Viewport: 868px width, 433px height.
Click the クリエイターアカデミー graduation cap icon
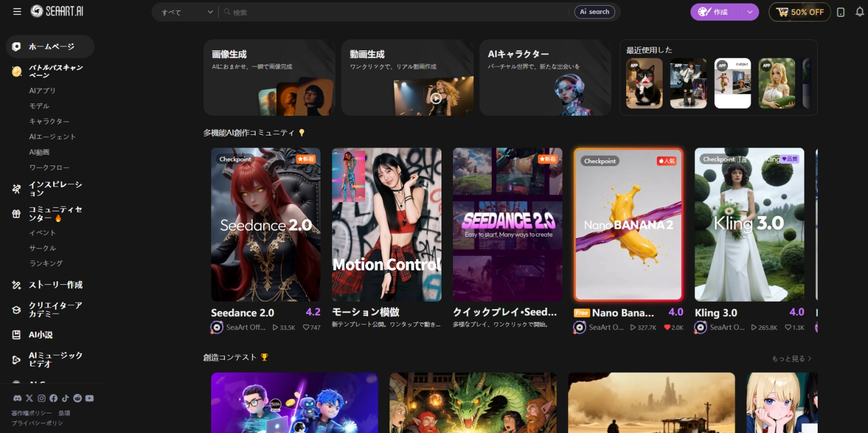tap(17, 310)
